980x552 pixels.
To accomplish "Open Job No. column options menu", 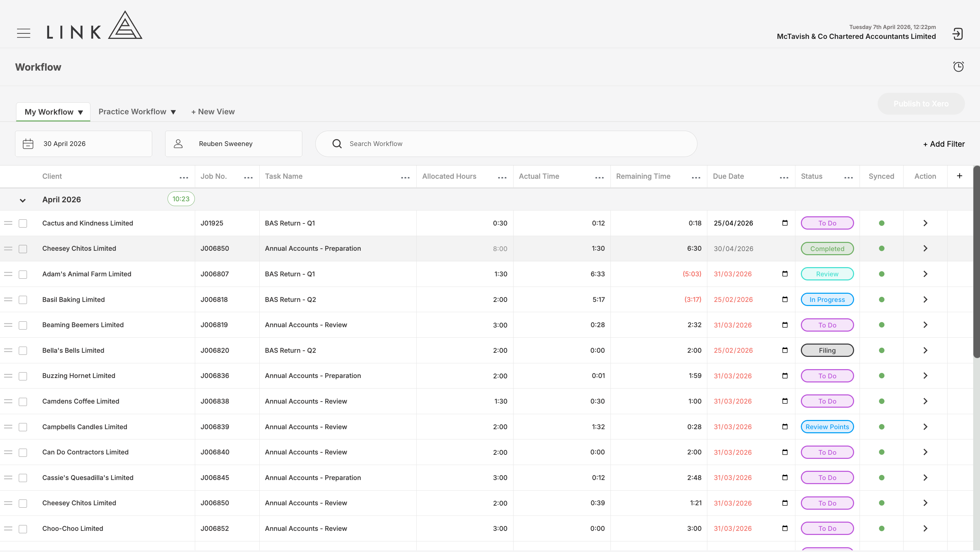I will pos(248,178).
